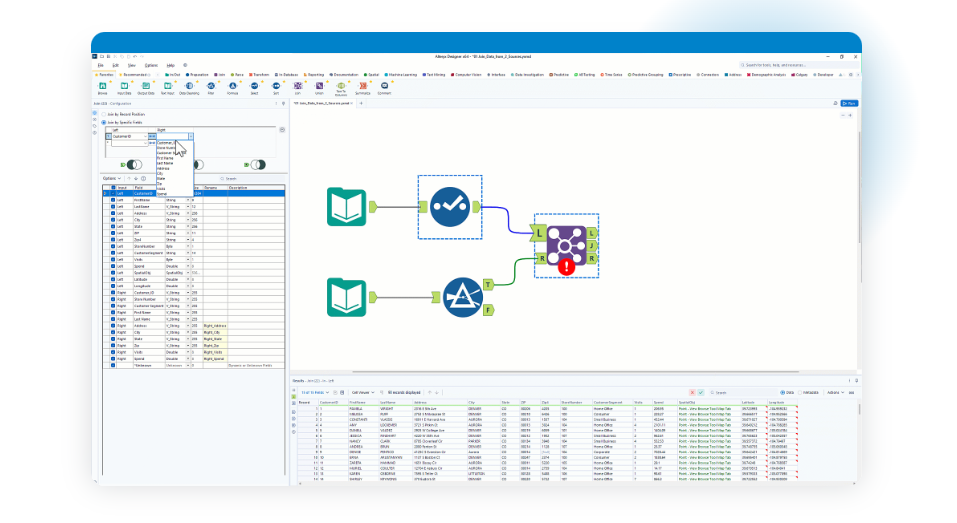Open the Actions dropdown in the Results pane
This screenshot has width=957, height=523.
point(836,392)
